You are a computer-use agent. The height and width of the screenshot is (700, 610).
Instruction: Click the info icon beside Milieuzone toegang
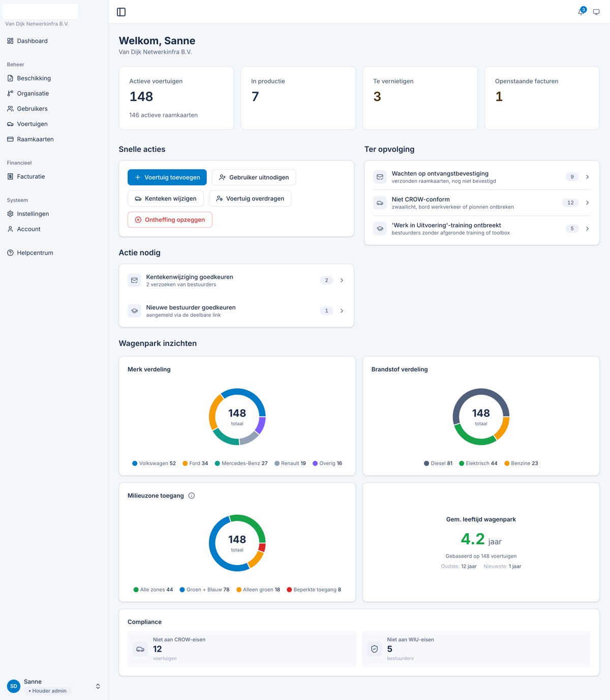tap(192, 495)
